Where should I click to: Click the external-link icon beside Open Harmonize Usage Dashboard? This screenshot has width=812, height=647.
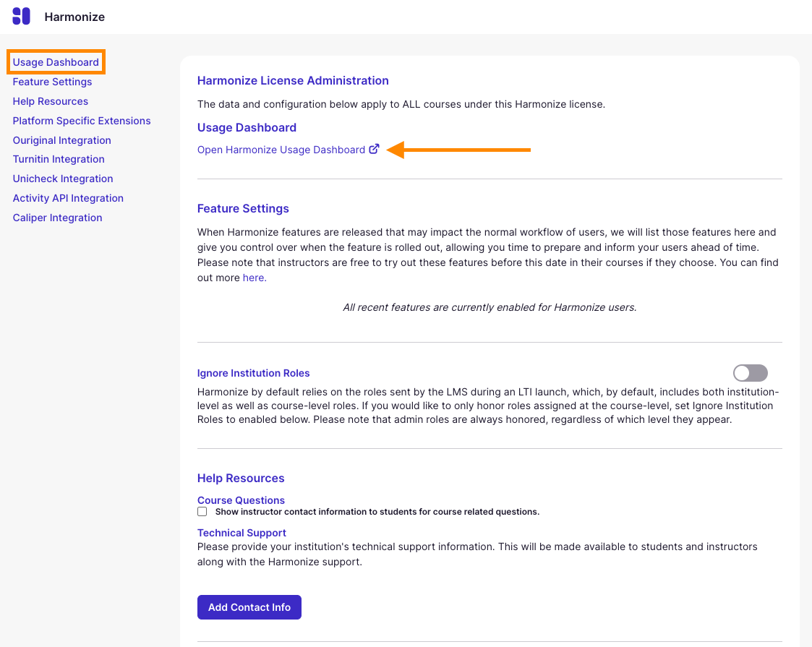coord(374,149)
